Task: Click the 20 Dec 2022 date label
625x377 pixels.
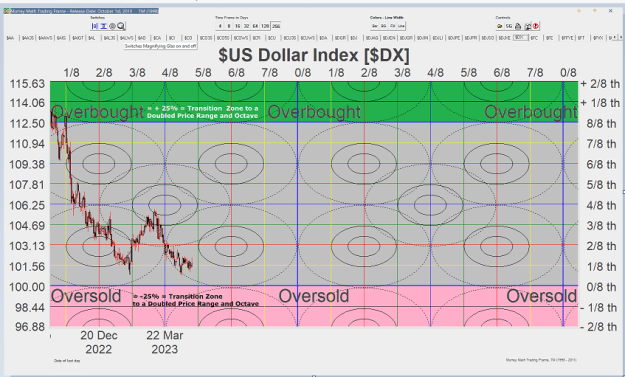Action: (99, 342)
